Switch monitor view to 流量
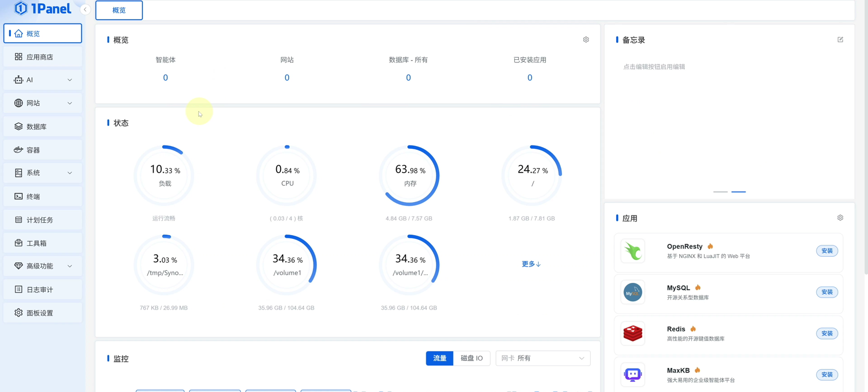This screenshot has height=392, width=868. point(439,358)
